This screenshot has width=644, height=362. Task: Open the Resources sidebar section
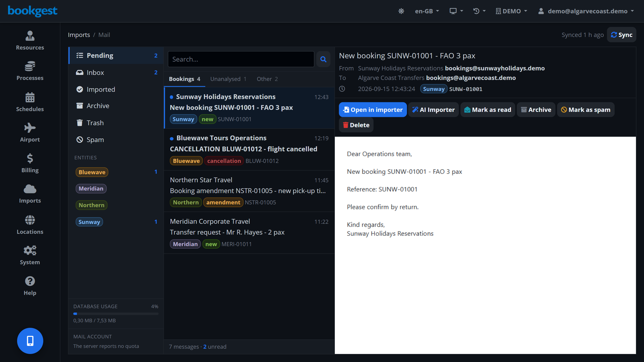tap(30, 41)
